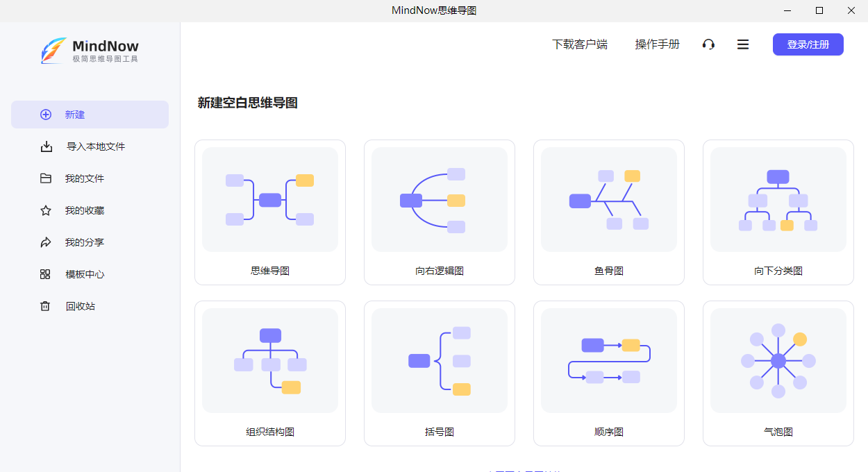Click the trash icon for 回收站
The height and width of the screenshot is (472, 868).
(x=46, y=305)
